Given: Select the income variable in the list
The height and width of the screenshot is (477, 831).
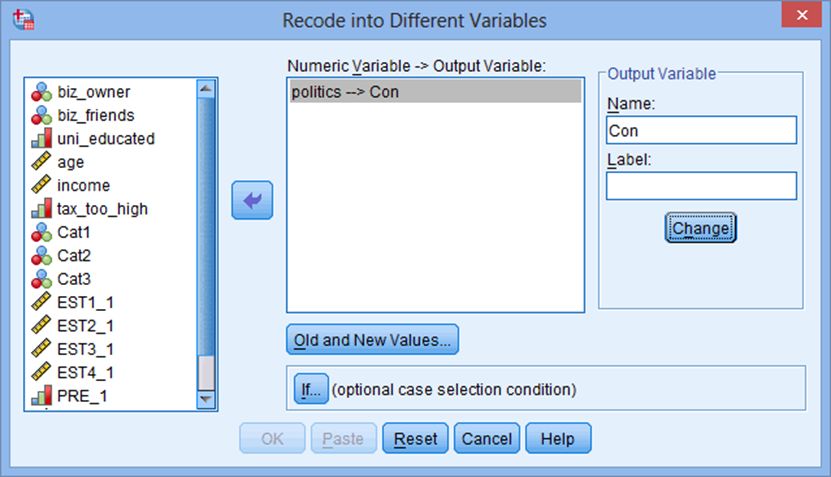Looking at the screenshot, I should [83, 186].
